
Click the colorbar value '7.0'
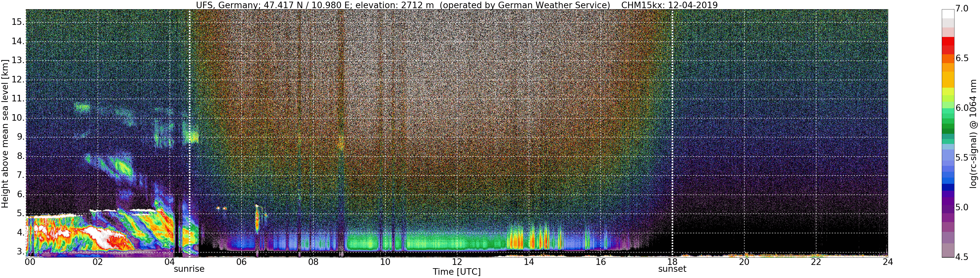961,9
